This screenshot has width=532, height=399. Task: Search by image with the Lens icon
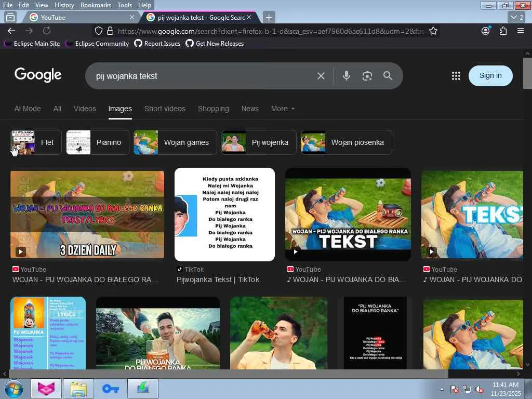click(367, 76)
